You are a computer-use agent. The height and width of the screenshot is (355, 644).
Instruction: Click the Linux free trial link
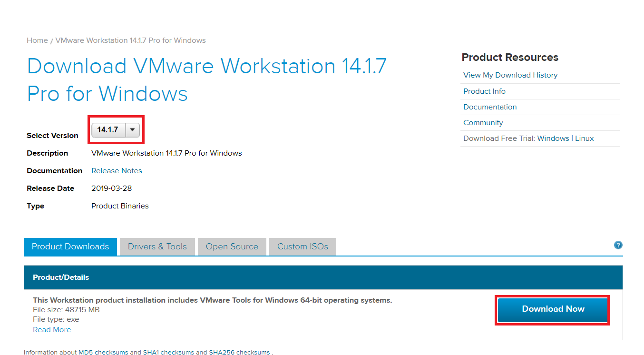(585, 138)
